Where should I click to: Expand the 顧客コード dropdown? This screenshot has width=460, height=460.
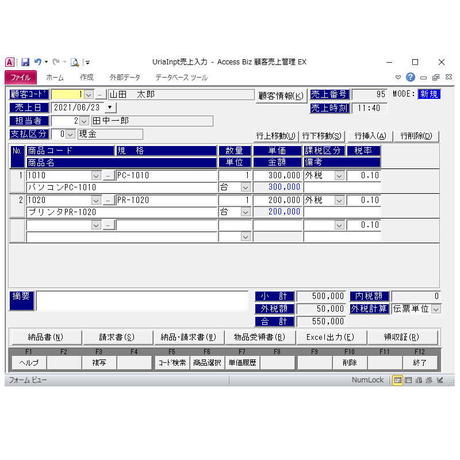(88, 95)
